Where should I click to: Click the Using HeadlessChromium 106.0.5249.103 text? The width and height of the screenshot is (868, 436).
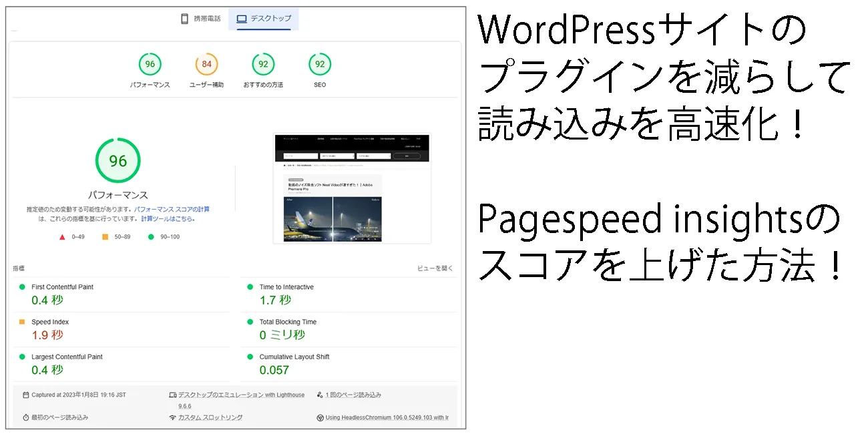[387, 418]
